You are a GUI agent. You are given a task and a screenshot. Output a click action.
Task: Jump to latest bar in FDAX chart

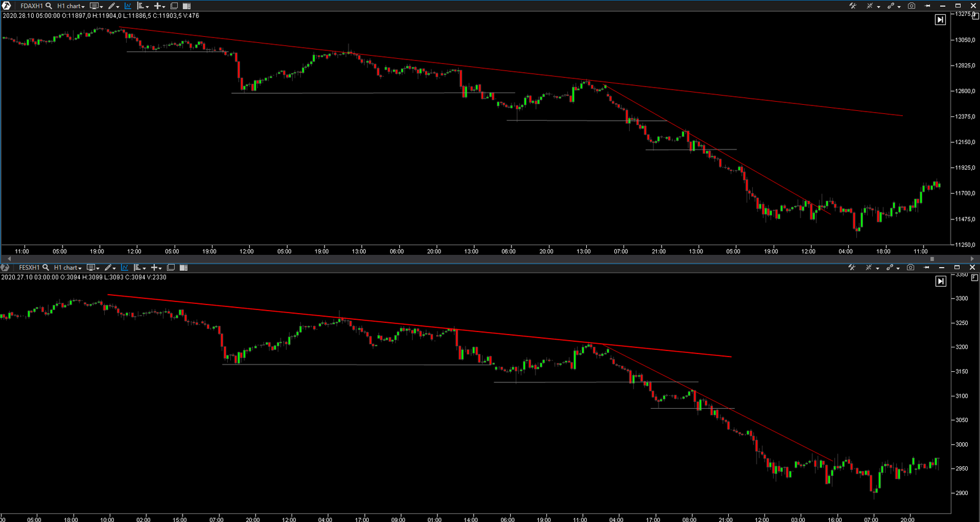tap(940, 20)
